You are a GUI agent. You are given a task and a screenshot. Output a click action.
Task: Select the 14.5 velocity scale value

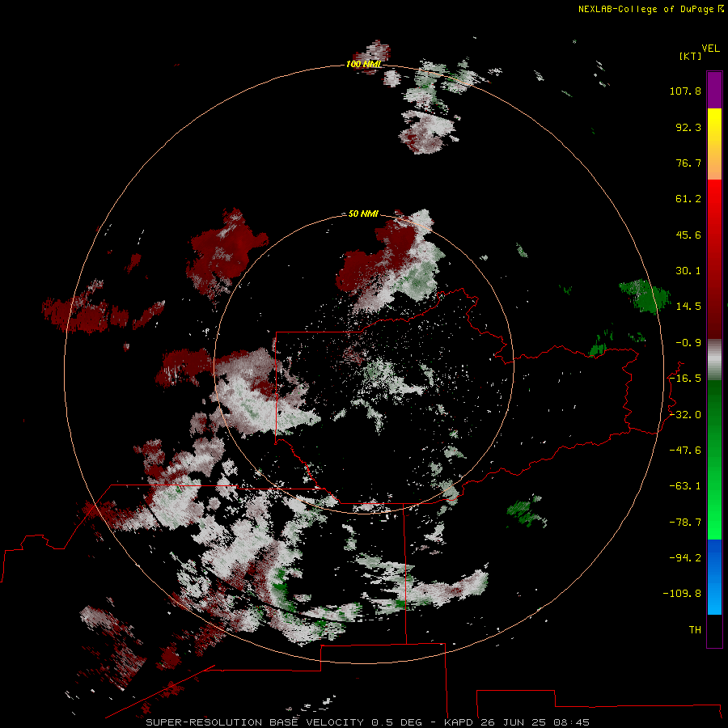coord(688,307)
